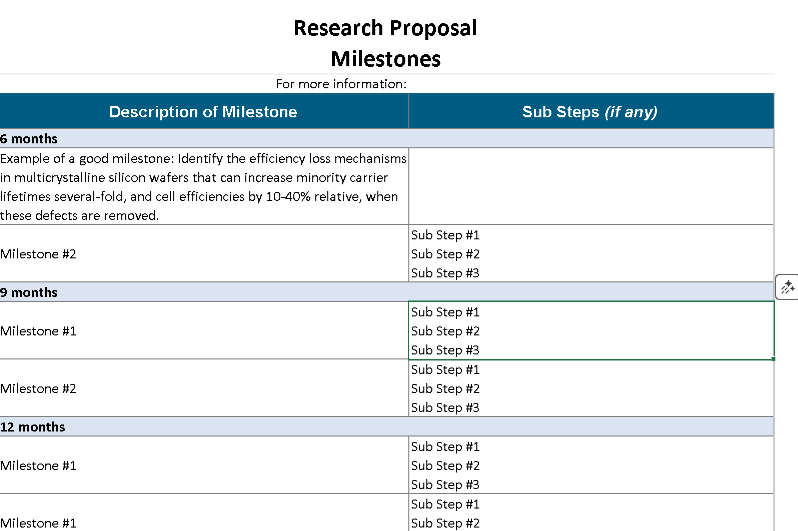Click the empty Sub Steps cell beside the example milestone
Image resolution: width=798 pixels, height=531 pixels.
tap(591, 187)
